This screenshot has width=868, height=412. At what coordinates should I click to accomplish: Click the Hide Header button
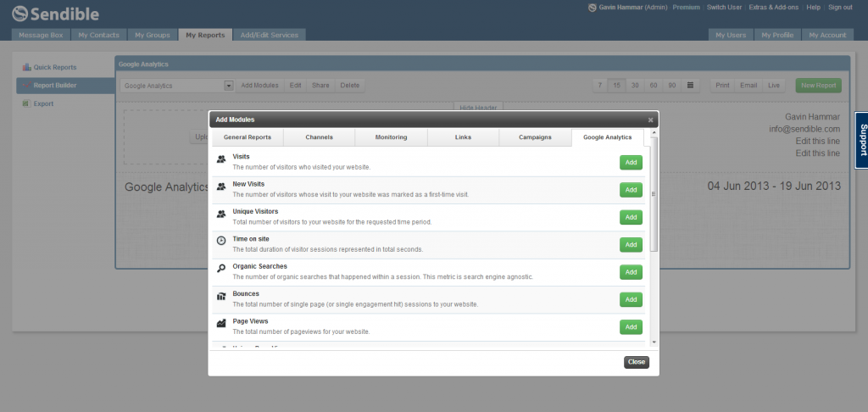478,106
